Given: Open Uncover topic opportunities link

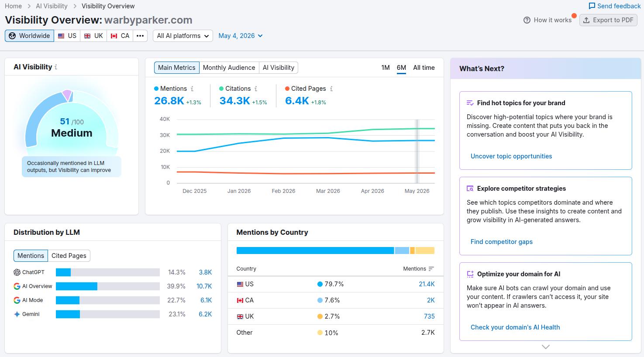Looking at the screenshot, I should (x=511, y=156).
